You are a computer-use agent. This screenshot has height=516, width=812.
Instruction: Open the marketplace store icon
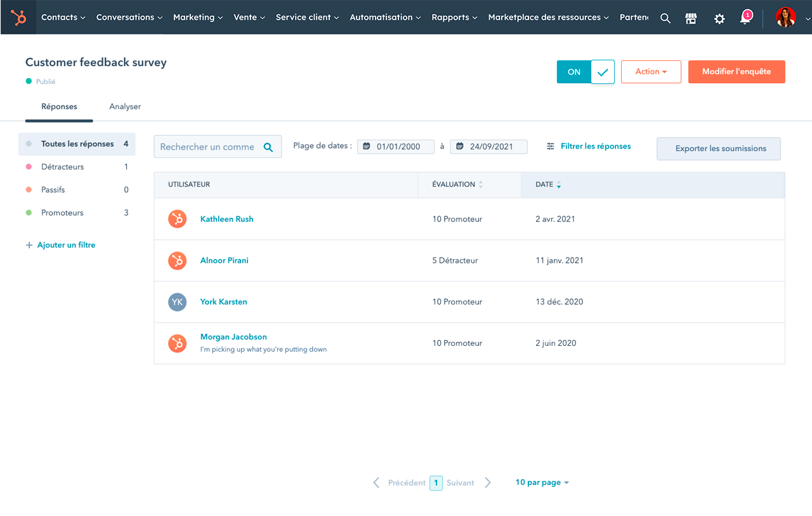691,18
